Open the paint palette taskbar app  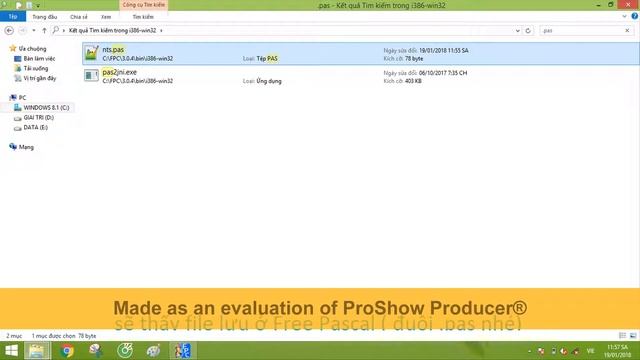[x=153, y=351]
